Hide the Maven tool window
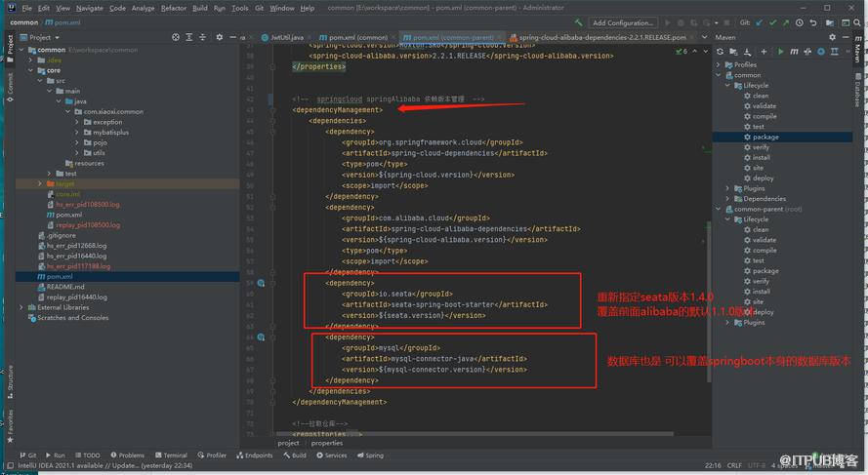Screen dimensions: 868x475 click(x=846, y=37)
